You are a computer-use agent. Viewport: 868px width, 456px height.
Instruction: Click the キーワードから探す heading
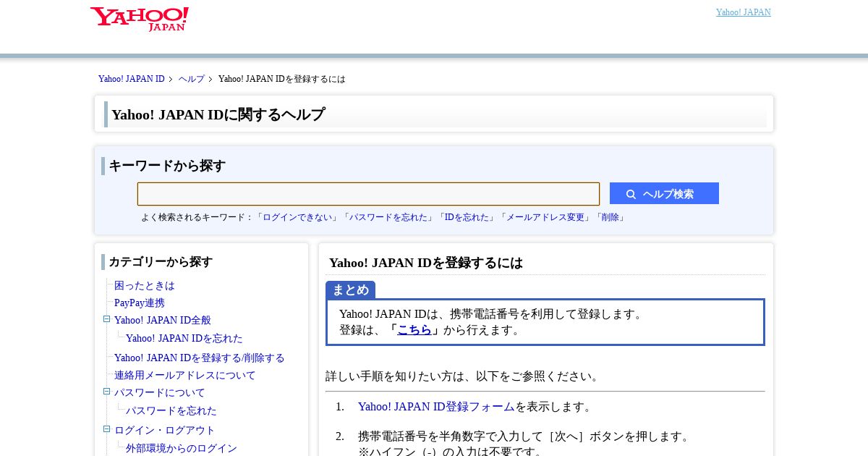point(167,166)
